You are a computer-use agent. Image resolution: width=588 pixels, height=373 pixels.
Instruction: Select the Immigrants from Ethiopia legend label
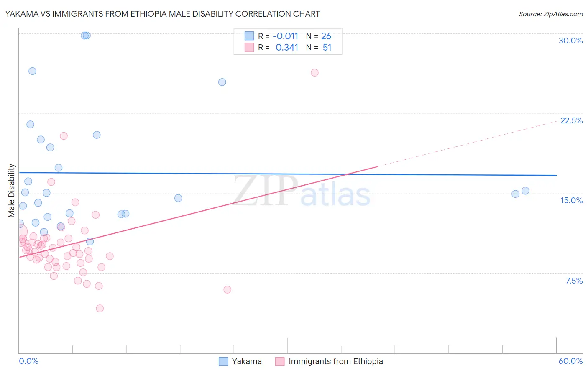(336, 361)
